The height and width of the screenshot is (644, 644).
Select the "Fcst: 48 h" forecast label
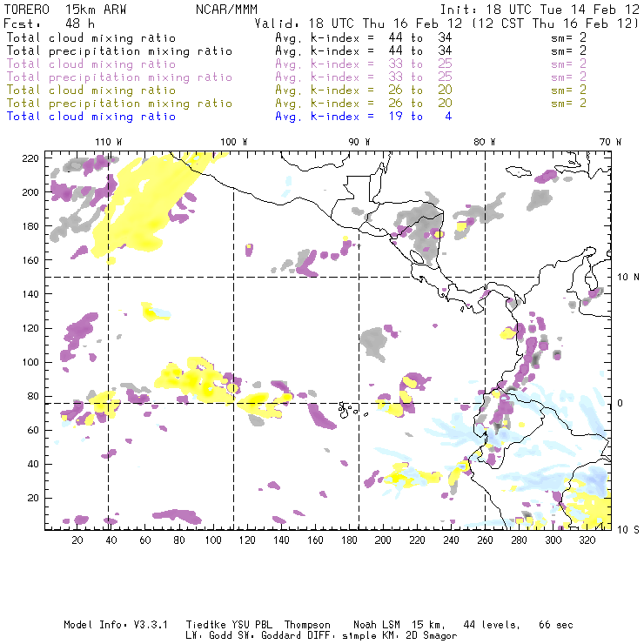click(50, 23)
